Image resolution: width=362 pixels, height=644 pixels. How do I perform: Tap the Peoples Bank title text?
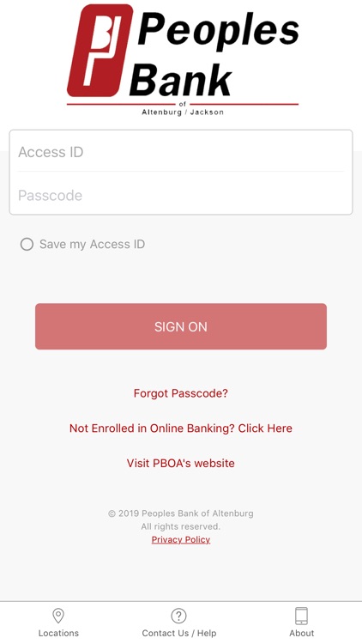click(x=215, y=52)
